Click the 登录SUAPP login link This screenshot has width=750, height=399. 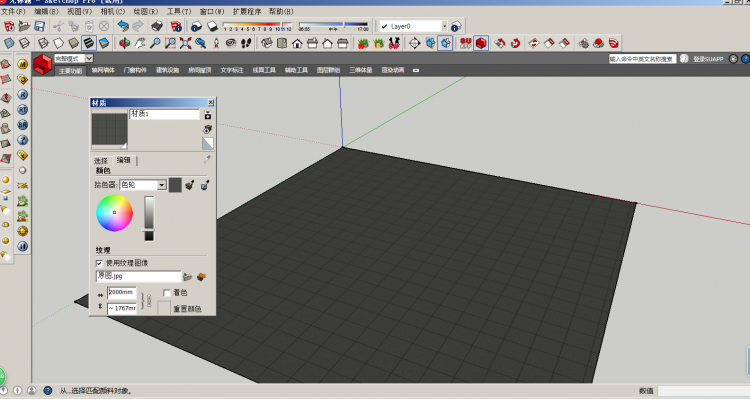coord(708,59)
